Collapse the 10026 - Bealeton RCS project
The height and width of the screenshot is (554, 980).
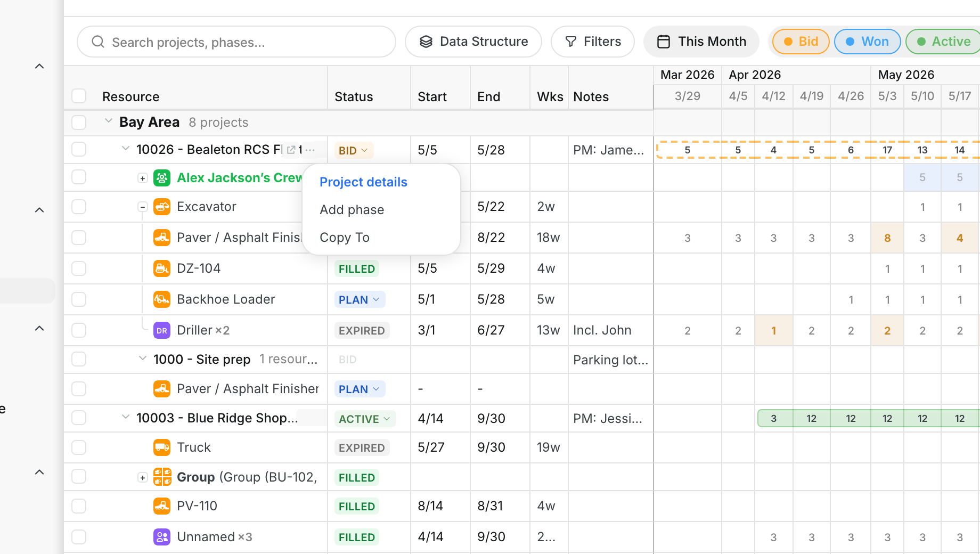click(126, 148)
